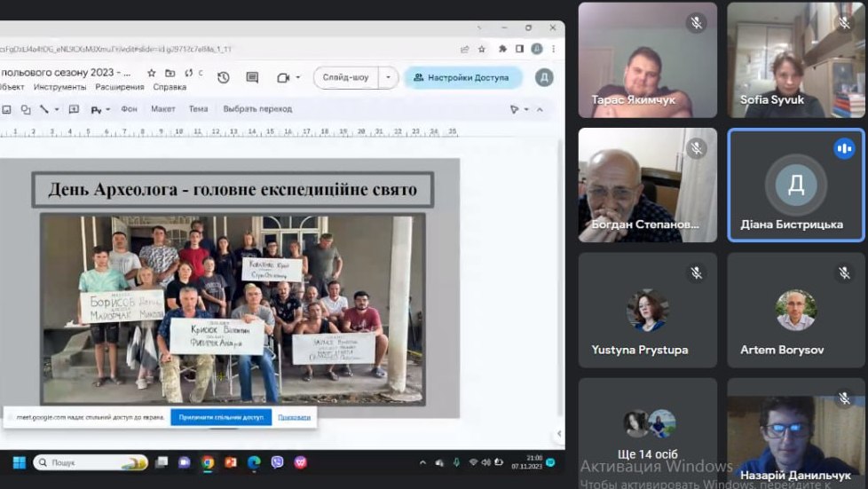
Task: Star the presentation title
Action: pos(151,73)
